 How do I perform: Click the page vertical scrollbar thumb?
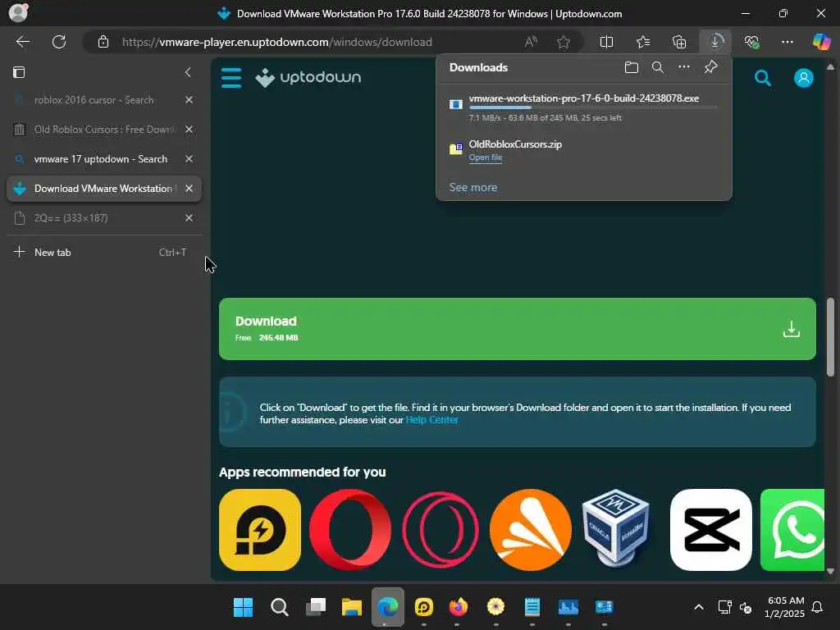(x=830, y=337)
